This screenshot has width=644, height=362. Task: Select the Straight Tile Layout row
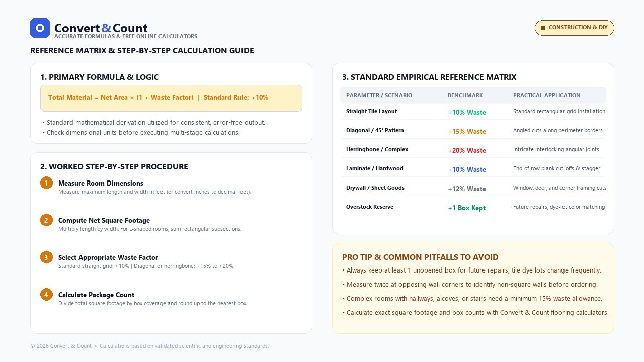coord(473,112)
